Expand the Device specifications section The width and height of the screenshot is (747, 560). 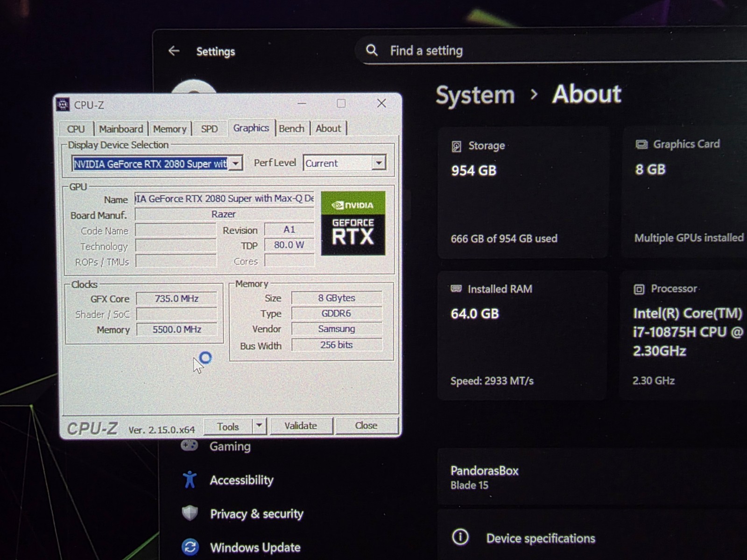pos(592,537)
